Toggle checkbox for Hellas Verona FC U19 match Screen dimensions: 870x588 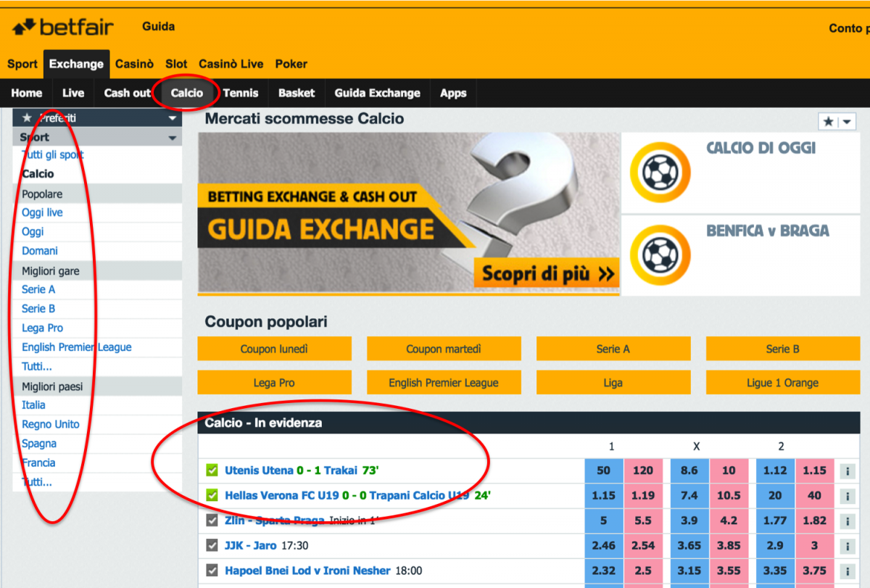(x=212, y=496)
